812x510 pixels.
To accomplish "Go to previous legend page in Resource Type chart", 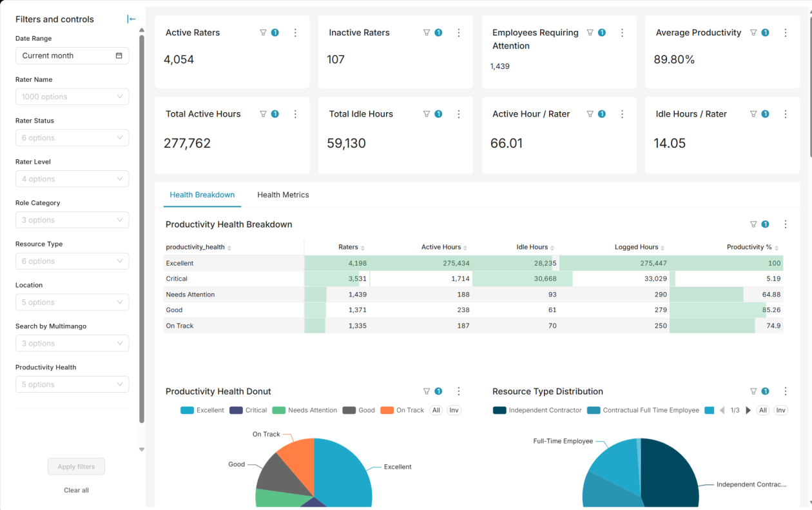I will pyautogui.click(x=722, y=410).
